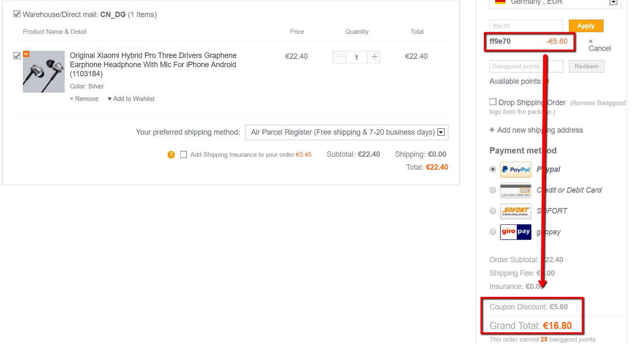Open the Xiaomi earphone product thumbnail

44,72
